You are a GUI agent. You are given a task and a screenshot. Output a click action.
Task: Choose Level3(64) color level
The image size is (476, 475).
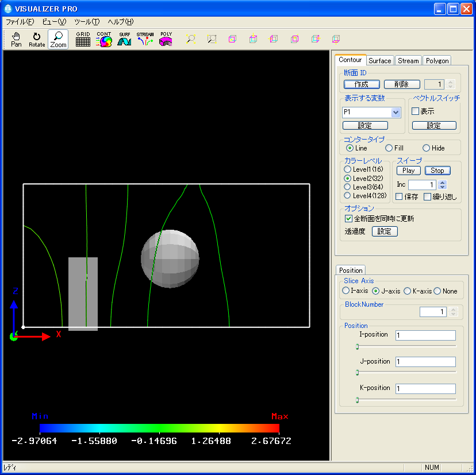tap(347, 187)
